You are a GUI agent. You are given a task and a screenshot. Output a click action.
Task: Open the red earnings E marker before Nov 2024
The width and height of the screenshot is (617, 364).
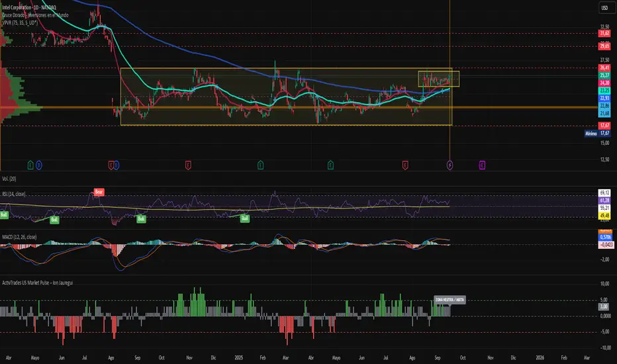[x=188, y=165]
